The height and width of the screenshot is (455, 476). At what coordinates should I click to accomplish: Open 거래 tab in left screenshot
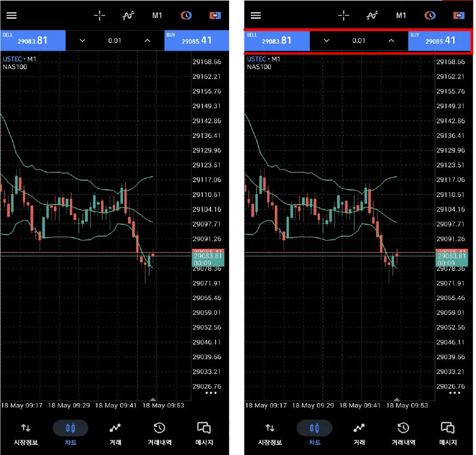click(115, 434)
